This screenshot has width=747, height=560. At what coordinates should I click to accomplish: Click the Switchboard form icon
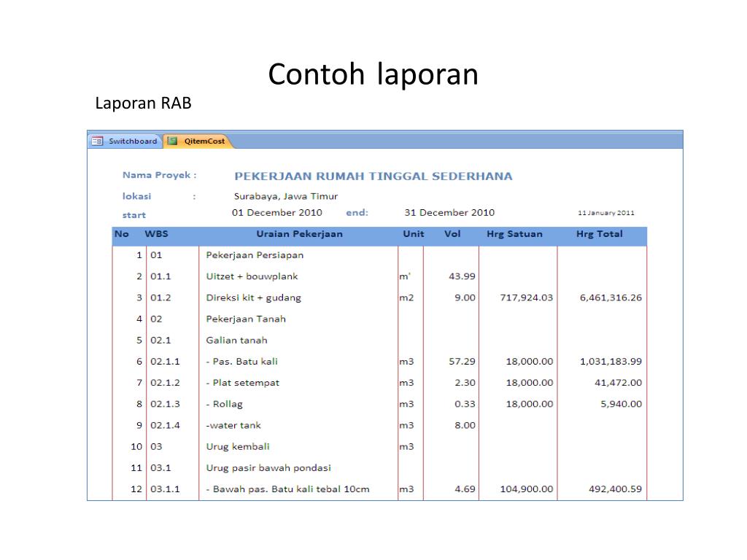click(x=97, y=141)
